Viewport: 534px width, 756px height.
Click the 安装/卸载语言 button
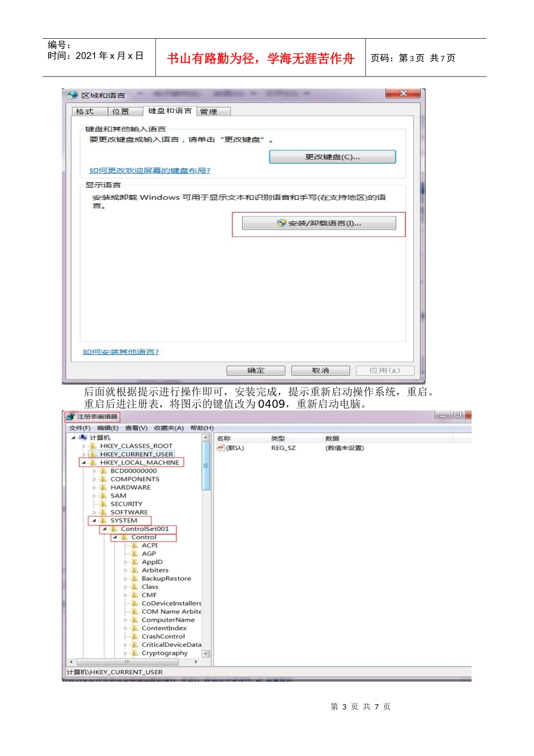pyautogui.click(x=319, y=223)
